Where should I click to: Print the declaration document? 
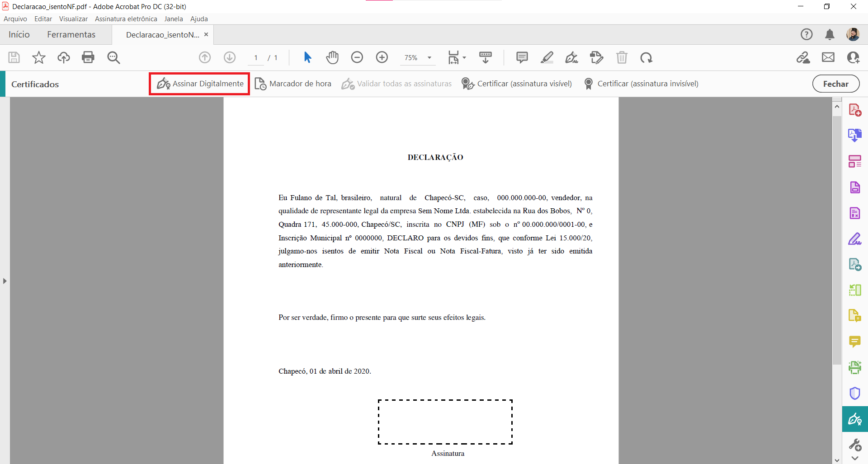coord(88,57)
